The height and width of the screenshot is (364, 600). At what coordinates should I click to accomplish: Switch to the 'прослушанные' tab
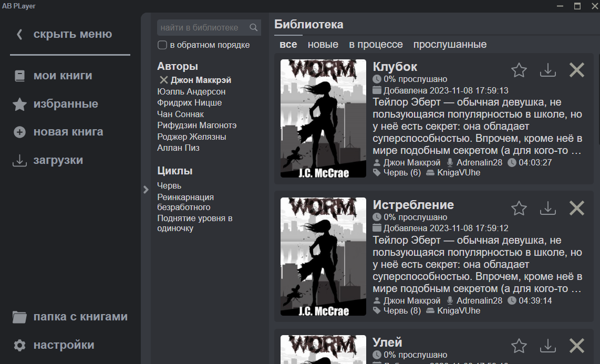coord(450,44)
